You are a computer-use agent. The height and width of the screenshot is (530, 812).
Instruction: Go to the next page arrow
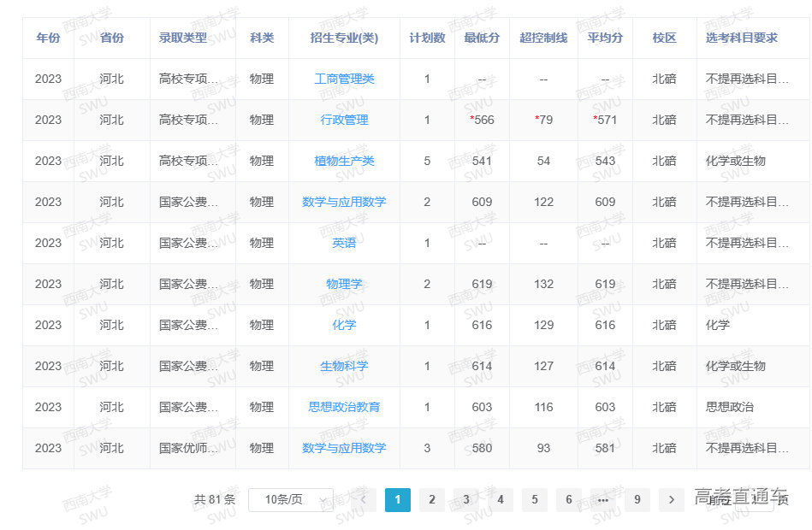click(672, 500)
